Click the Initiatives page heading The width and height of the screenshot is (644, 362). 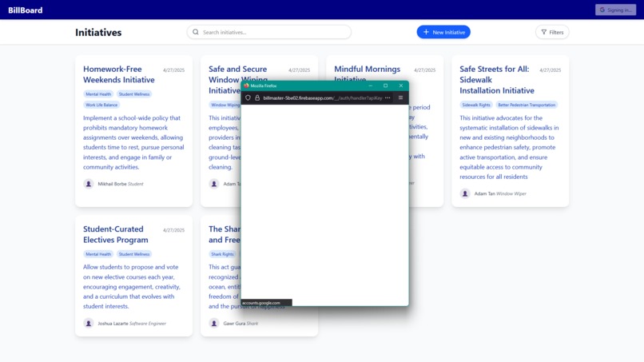tap(98, 33)
